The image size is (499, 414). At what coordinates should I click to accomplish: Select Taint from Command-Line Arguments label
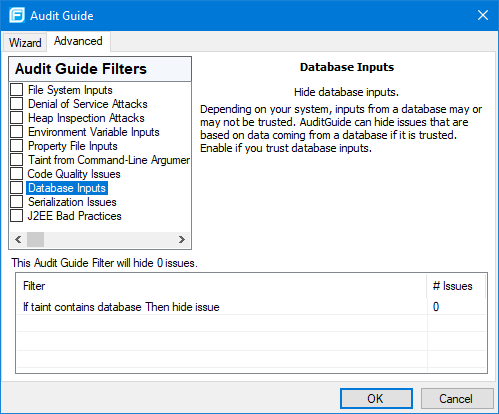[109, 160]
